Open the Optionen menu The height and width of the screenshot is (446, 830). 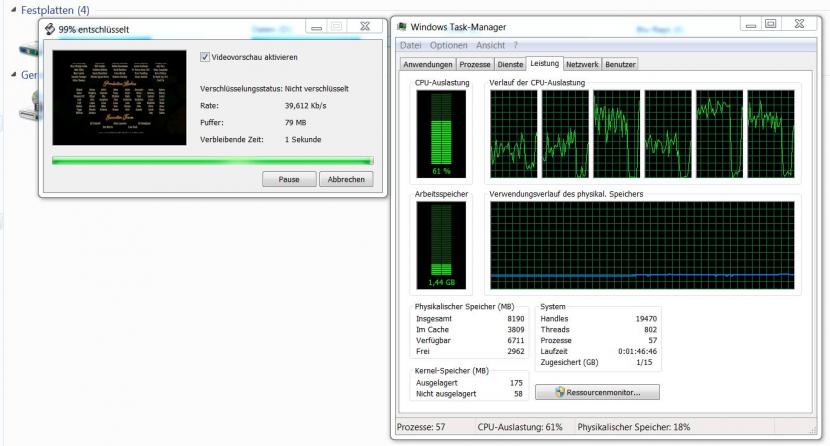(449, 45)
